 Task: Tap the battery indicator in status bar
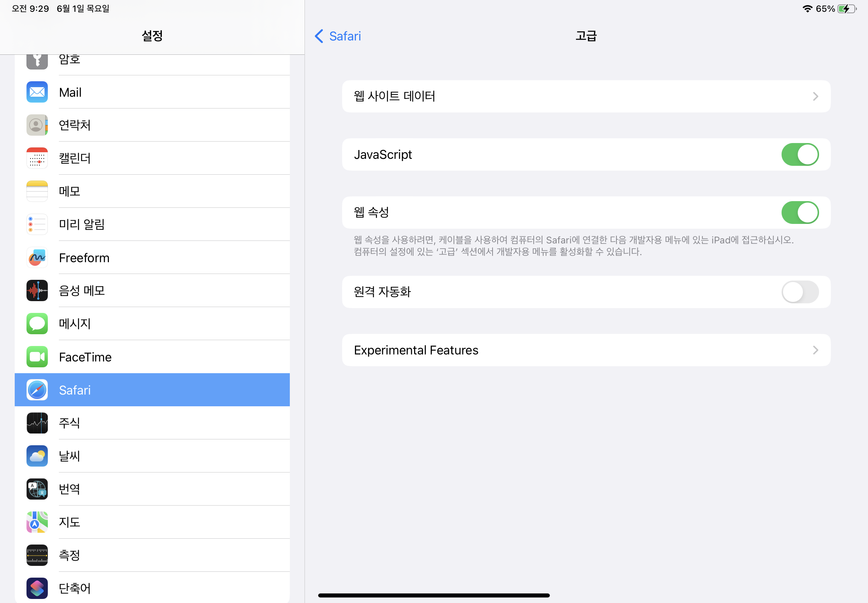coord(846,9)
